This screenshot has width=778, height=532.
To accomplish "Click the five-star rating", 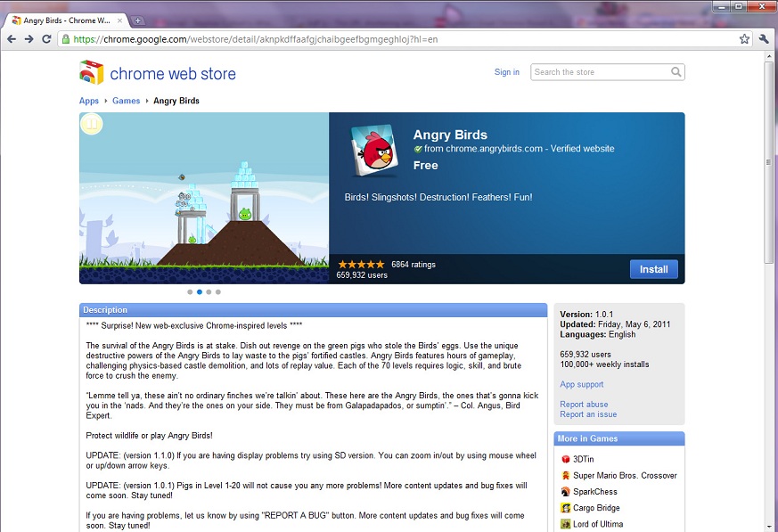I will click(361, 265).
